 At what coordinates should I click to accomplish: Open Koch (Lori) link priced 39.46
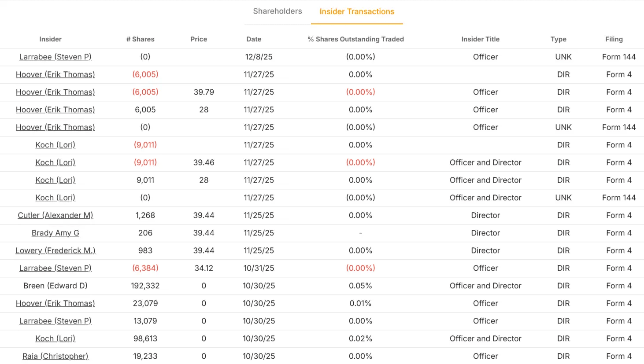click(56, 162)
